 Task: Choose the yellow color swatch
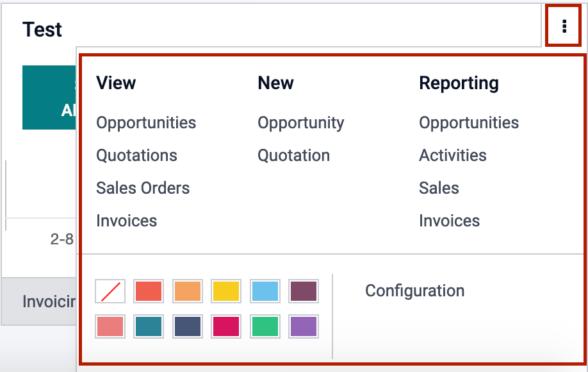coord(226,291)
